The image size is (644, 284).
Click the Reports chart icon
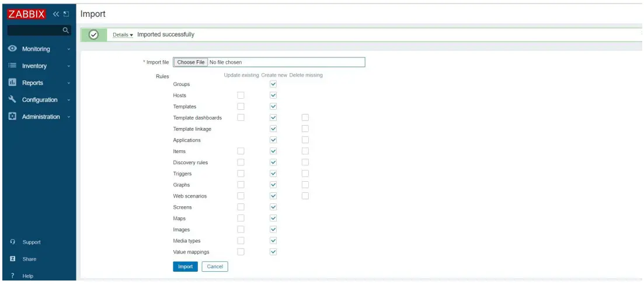coord(12,82)
